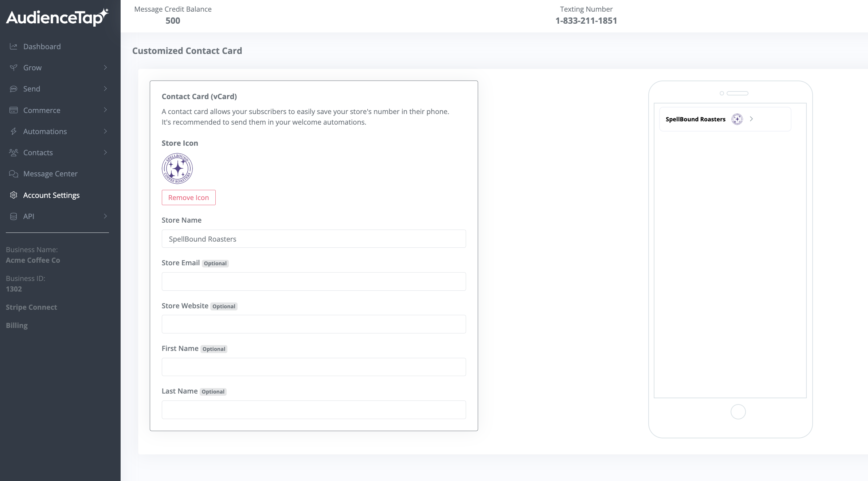868x481 pixels.
Task: Click the Store Name input field
Action: click(x=313, y=239)
